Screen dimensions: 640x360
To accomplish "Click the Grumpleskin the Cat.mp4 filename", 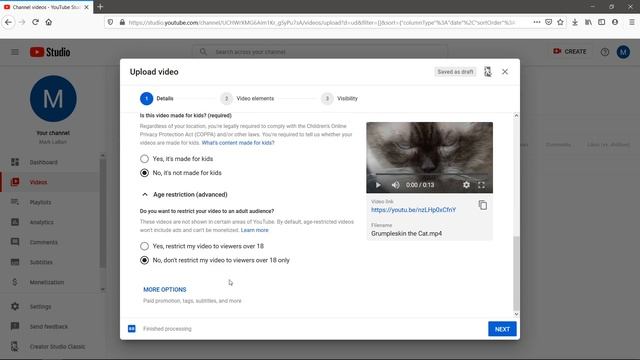I will 407,233.
